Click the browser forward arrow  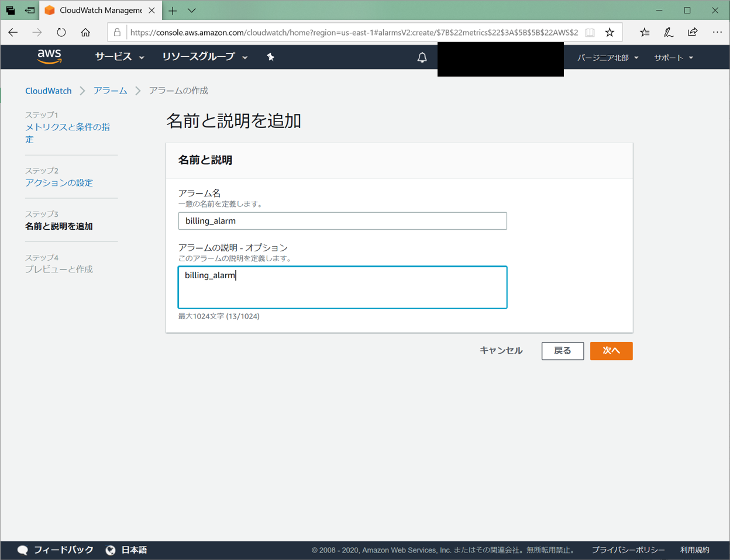point(37,32)
